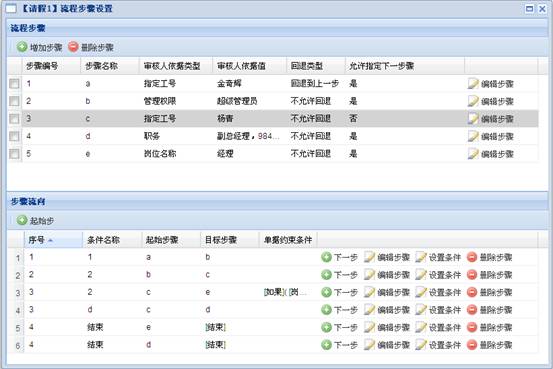Click the 删除步骤 button in top toolbar
Viewport: 553px width, 369px height.
click(x=91, y=47)
